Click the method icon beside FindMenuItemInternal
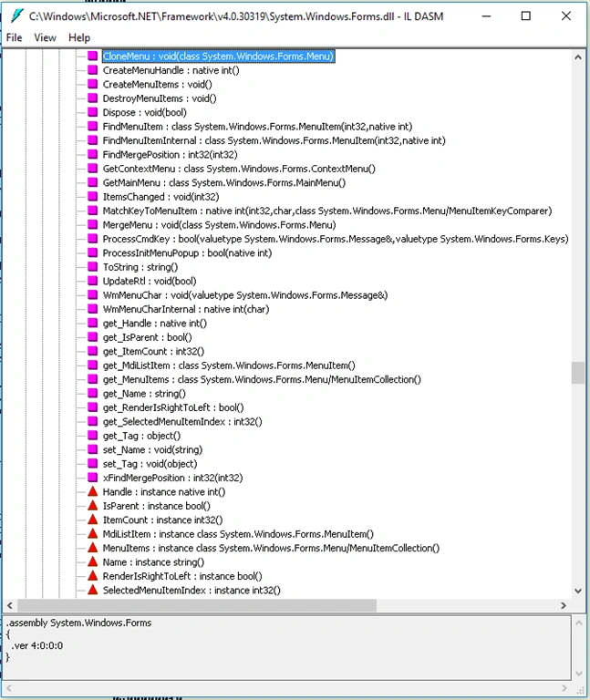 click(x=92, y=140)
